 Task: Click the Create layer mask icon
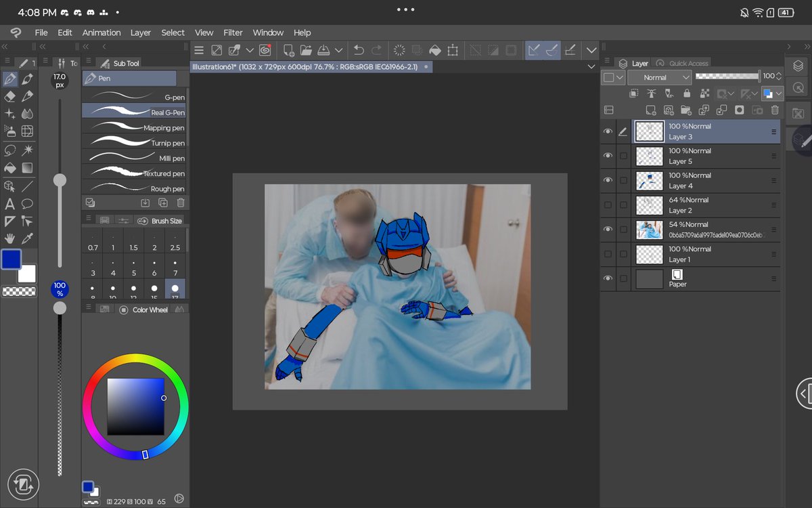(x=740, y=110)
